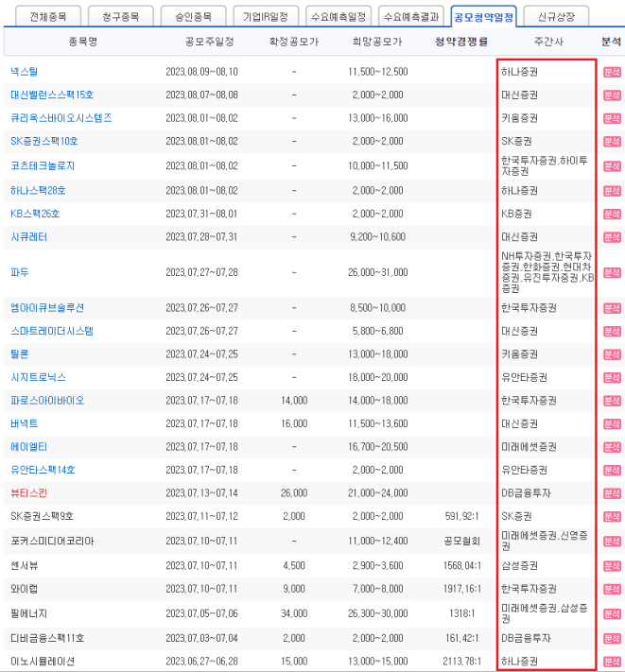Open the 수요예측일정 tab

(339, 17)
